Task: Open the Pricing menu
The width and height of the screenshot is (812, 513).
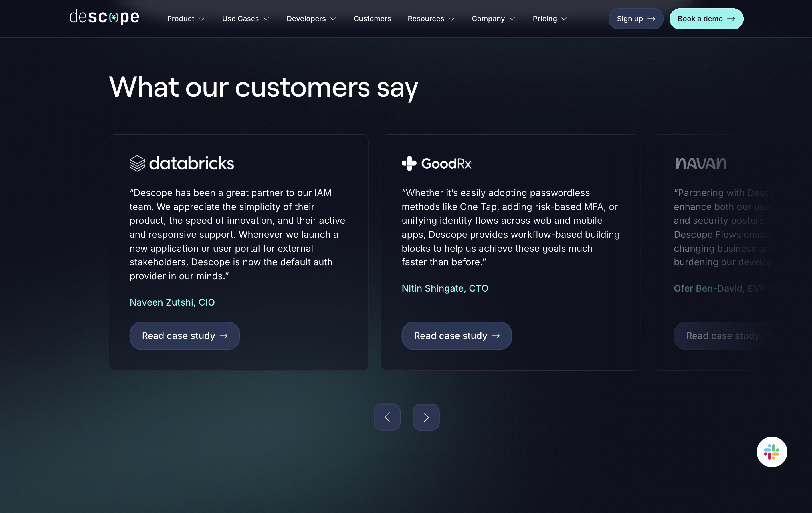Action: tap(550, 19)
